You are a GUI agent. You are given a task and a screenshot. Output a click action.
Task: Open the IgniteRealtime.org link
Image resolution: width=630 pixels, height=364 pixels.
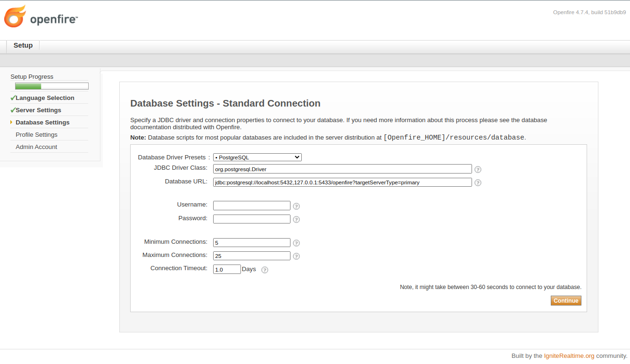coord(569,356)
